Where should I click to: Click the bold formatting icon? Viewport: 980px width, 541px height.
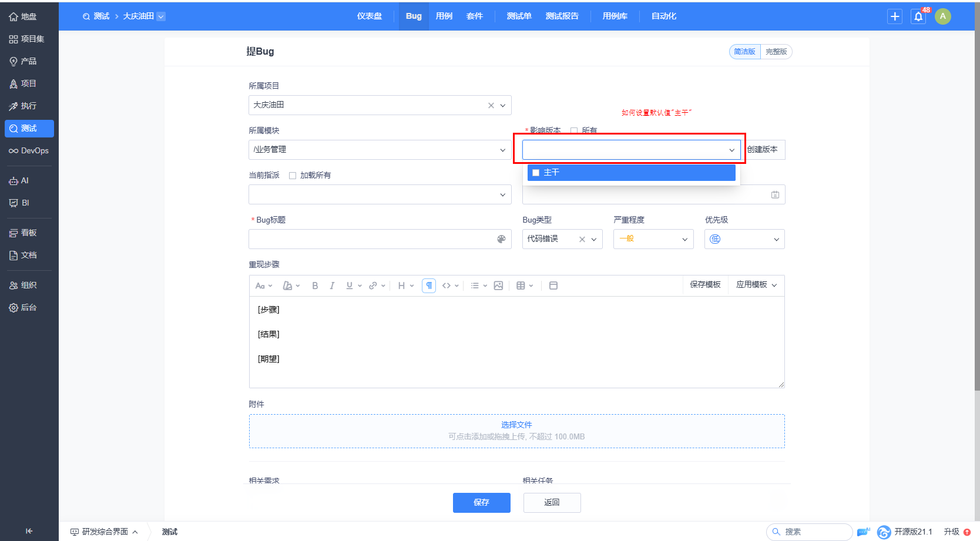pyautogui.click(x=315, y=285)
